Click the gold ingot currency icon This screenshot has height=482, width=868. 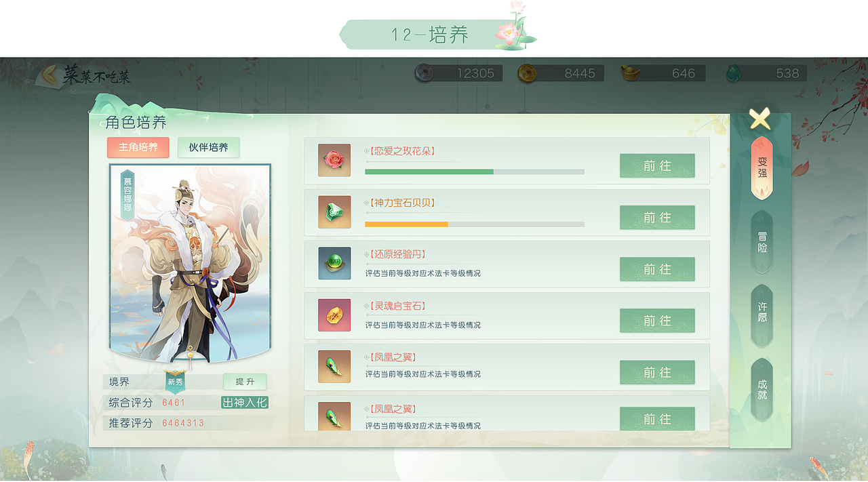tap(631, 73)
